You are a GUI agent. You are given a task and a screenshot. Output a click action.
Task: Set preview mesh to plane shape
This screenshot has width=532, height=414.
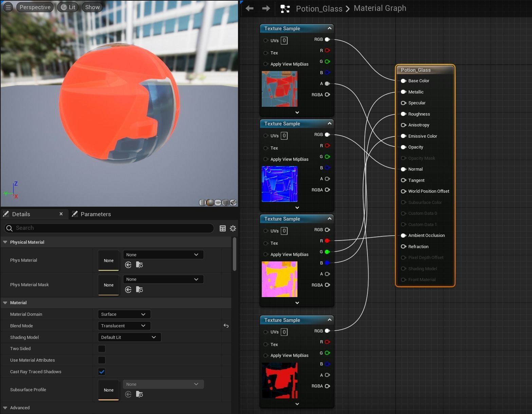pyautogui.click(x=218, y=203)
